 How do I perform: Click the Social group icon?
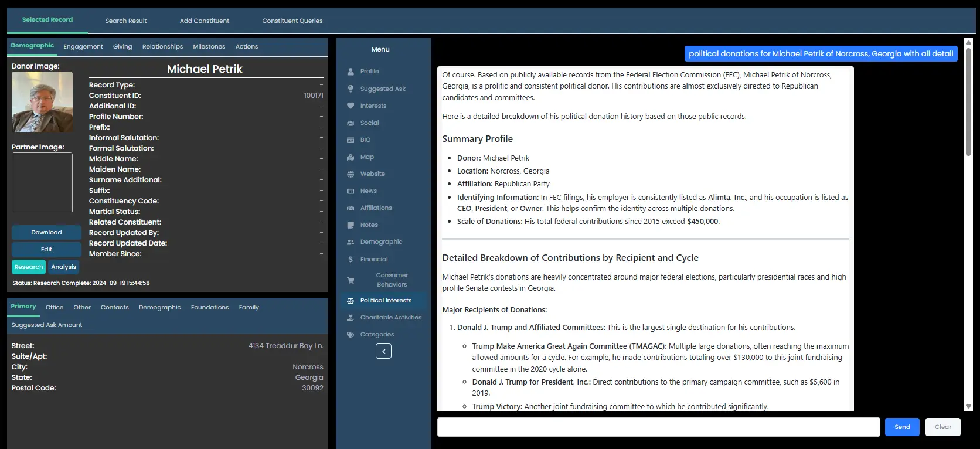351,123
